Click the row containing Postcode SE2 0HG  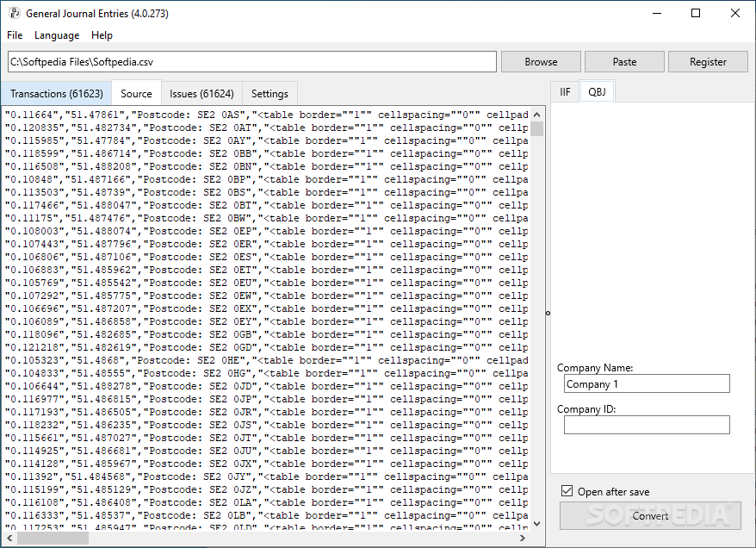pos(267,373)
